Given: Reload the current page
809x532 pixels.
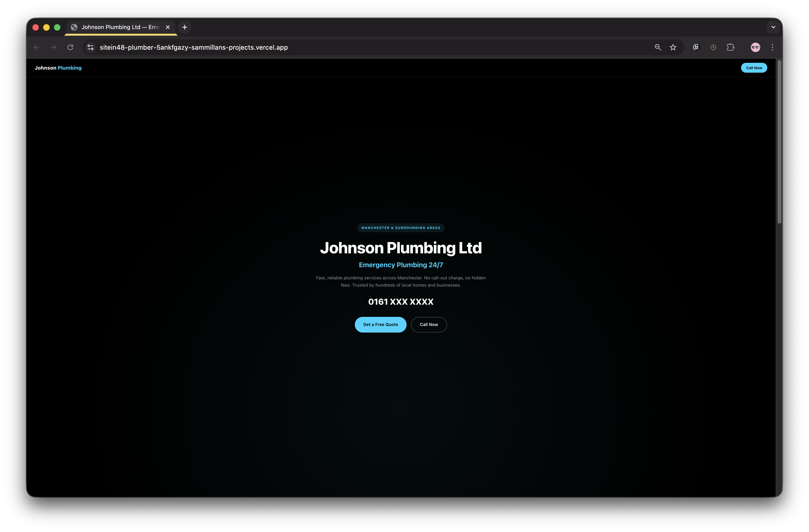Looking at the screenshot, I should coord(70,47).
